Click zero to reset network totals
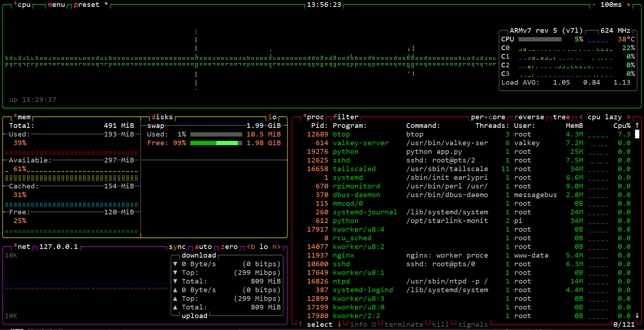Image resolution: width=644 pixels, height=330 pixels. (x=229, y=247)
